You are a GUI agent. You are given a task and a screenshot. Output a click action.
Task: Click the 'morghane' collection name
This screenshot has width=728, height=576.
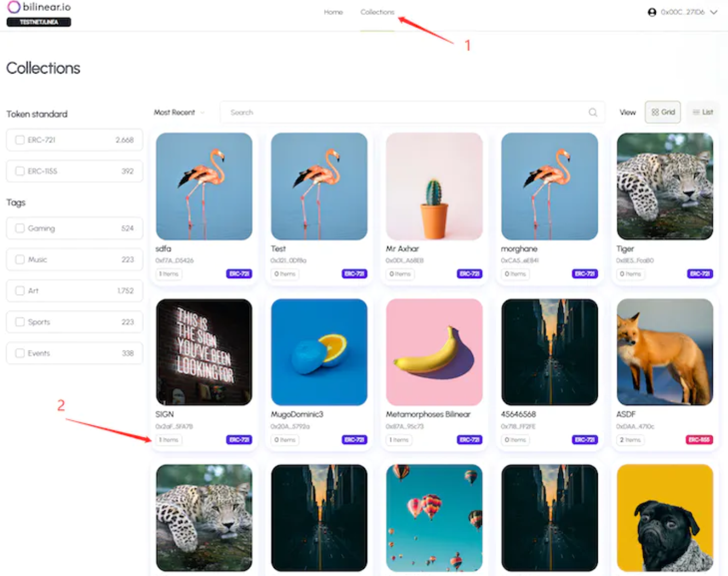[519, 249]
